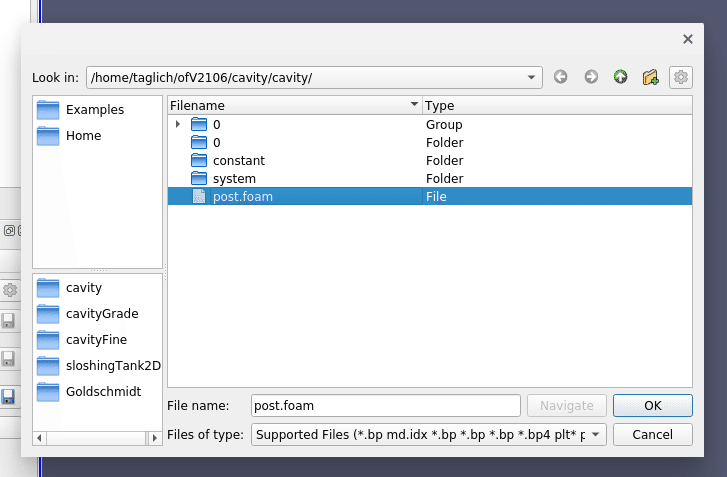Click the blue save disk icon in main window
The image size is (727, 477).
8,397
